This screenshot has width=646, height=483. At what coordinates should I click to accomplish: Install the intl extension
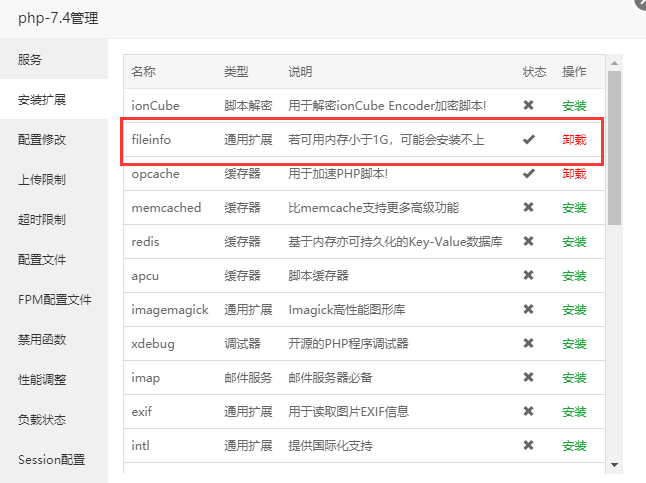574,446
